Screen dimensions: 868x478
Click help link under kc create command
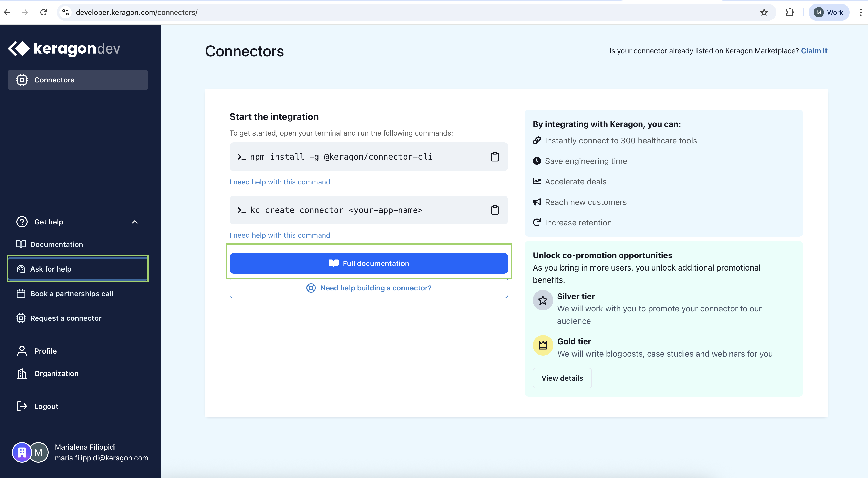coord(280,235)
